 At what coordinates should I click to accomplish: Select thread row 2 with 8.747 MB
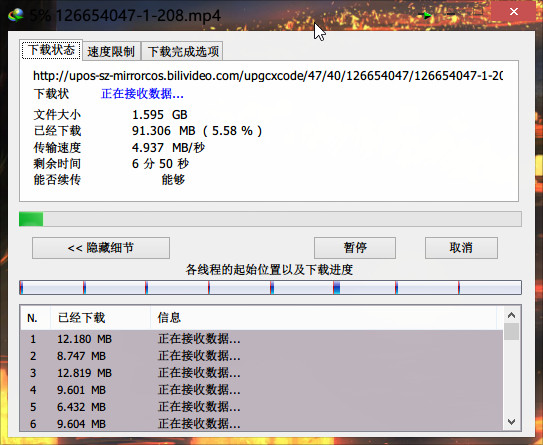click(261, 356)
